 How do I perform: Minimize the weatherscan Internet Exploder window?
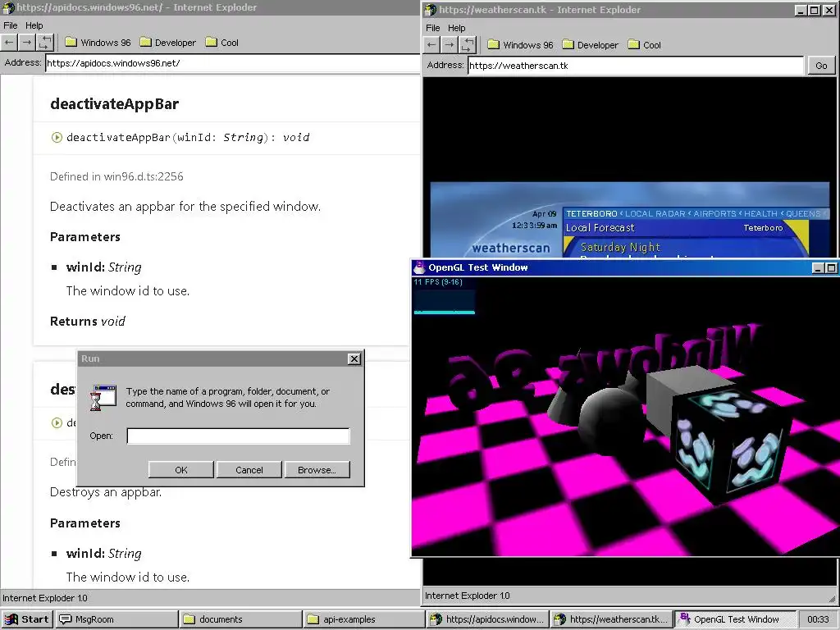click(x=801, y=10)
